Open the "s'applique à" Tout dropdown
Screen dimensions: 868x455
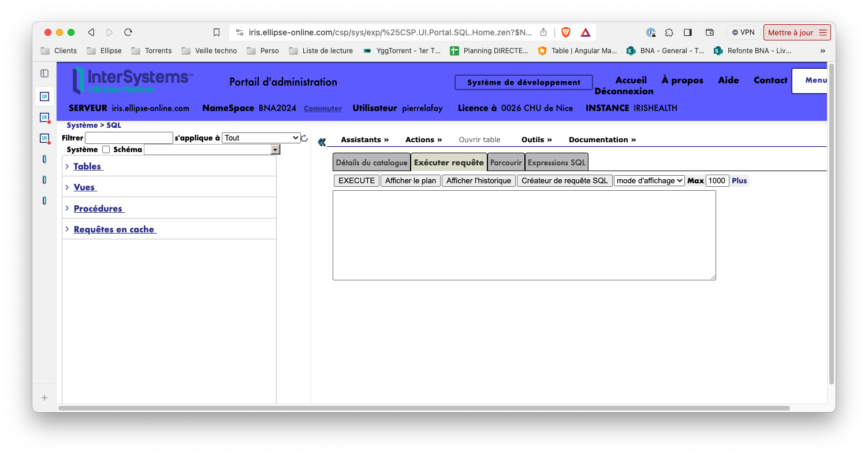[x=261, y=138]
